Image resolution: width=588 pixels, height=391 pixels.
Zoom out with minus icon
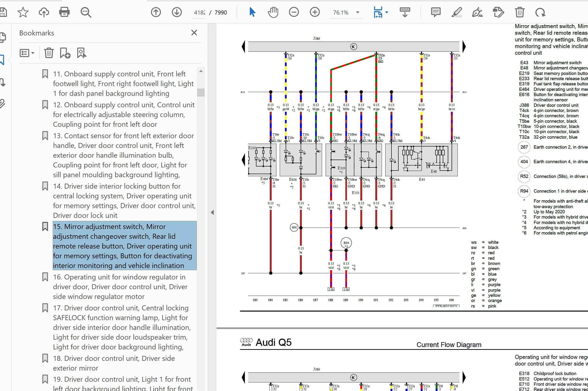click(294, 12)
